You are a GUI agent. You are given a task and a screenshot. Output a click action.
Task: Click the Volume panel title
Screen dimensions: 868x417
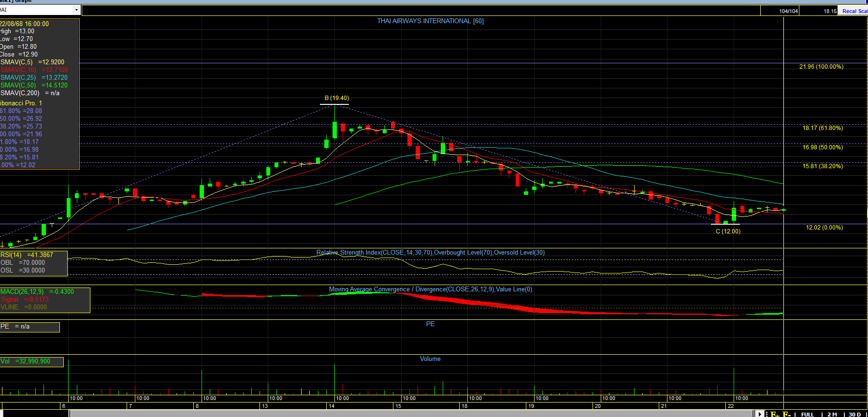pyautogui.click(x=430, y=359)
